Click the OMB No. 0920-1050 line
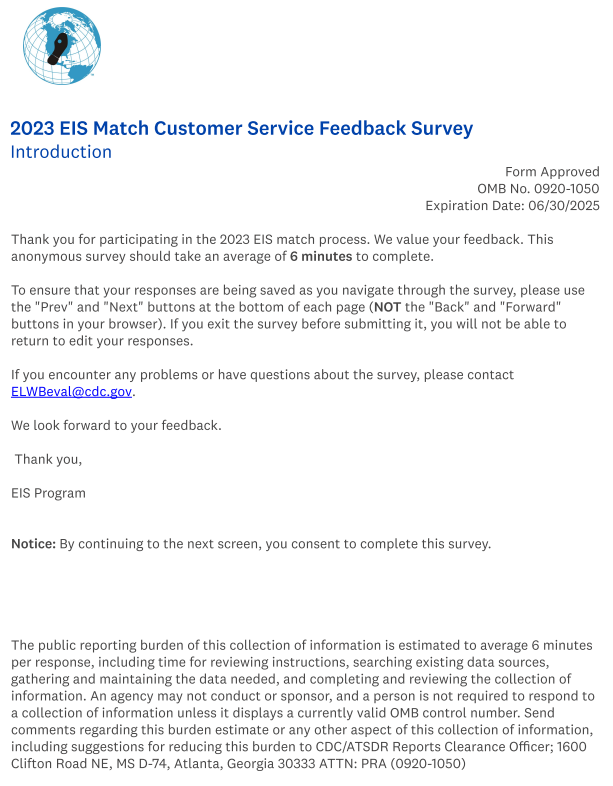This screenshot has height=786, width=613. (538, 189)
